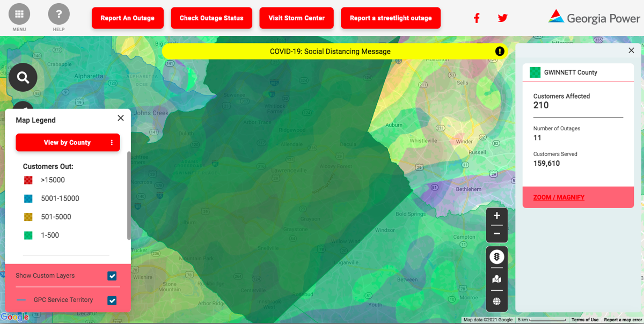The height and width of the screenshot is (324, 644).
Task: Click Report An Outage button
Action: [x=128, y=18]
